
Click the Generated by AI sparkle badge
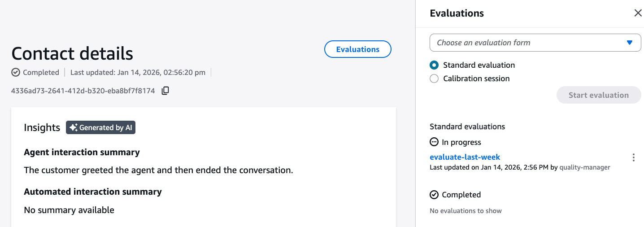tap(100, 127)
